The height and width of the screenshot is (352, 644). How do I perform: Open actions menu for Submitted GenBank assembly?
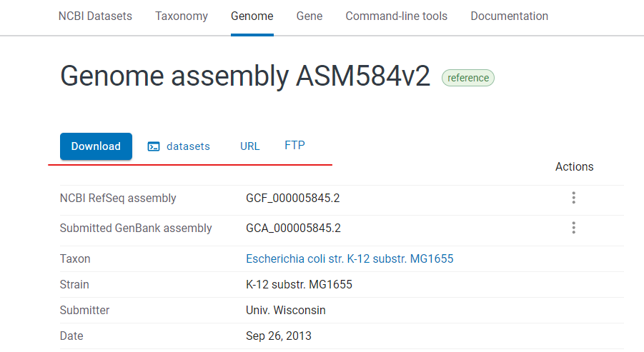(574, 228)
